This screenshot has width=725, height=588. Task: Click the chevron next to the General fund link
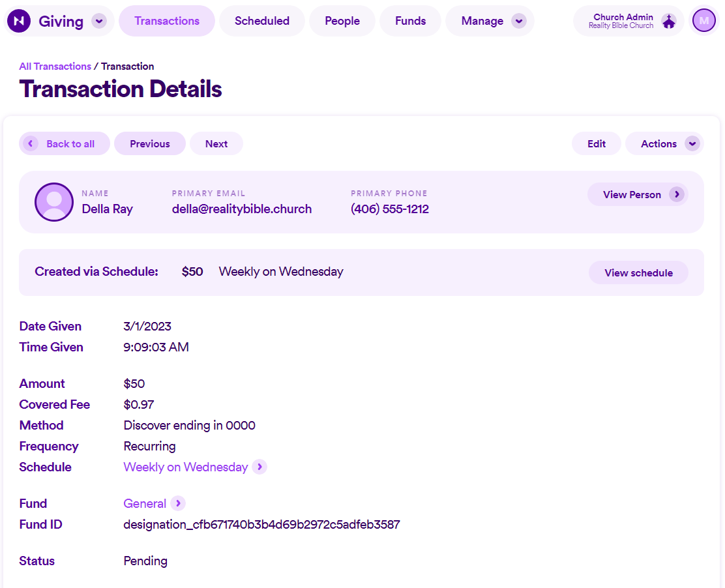click(178, 503)
